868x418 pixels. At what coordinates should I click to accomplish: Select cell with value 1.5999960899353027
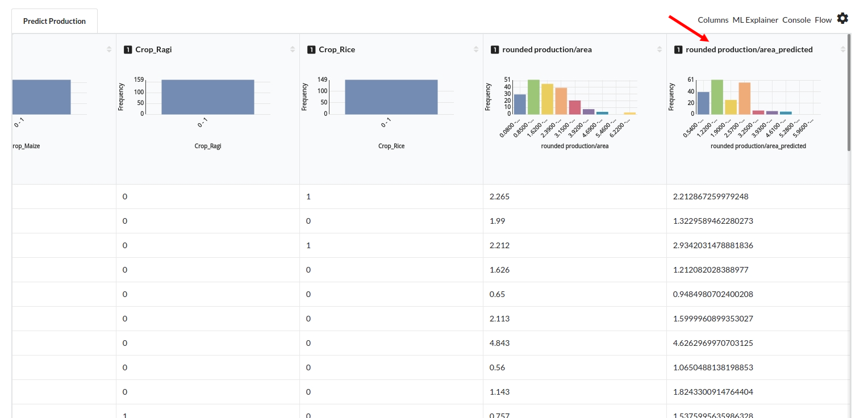(x=758, y=319)
